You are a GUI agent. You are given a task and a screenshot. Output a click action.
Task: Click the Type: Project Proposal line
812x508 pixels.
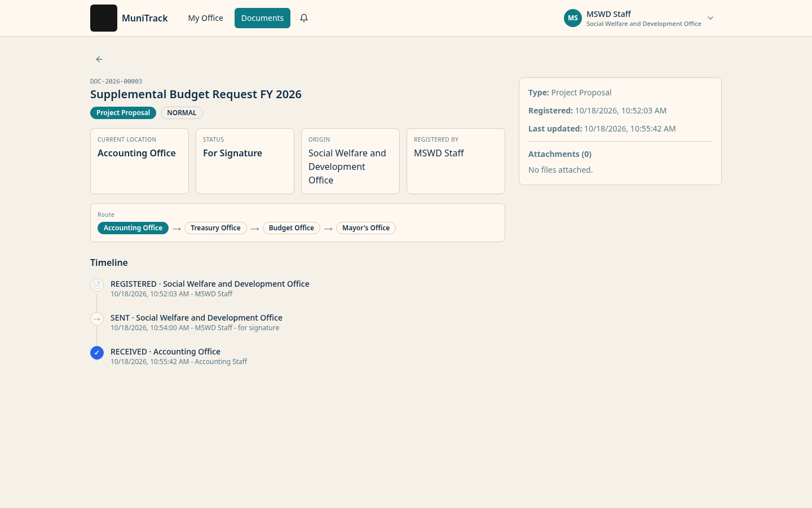570,93
